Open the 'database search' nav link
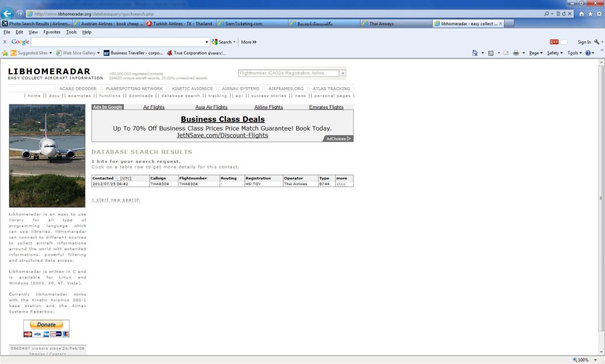605x364 pixels. pos(180,96)
